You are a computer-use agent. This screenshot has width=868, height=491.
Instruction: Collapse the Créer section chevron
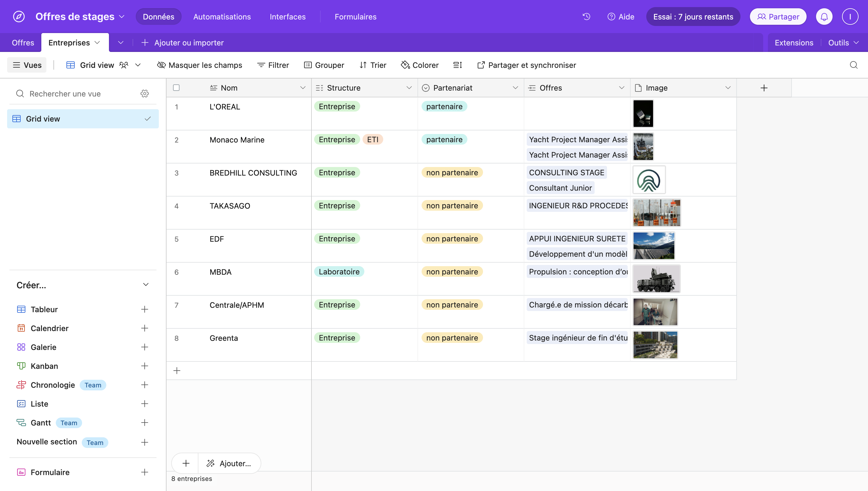pyautogui.click(x=146, y=285)
